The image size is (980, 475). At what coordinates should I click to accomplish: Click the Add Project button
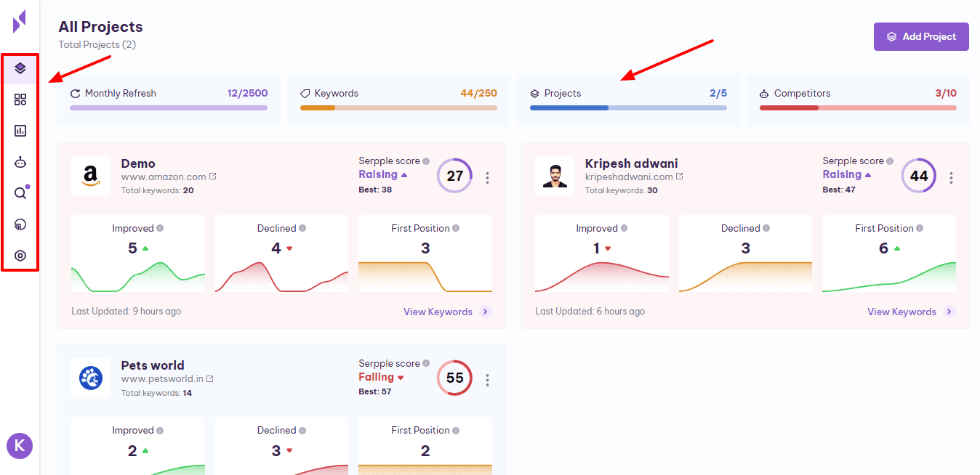tap(921, 36)
